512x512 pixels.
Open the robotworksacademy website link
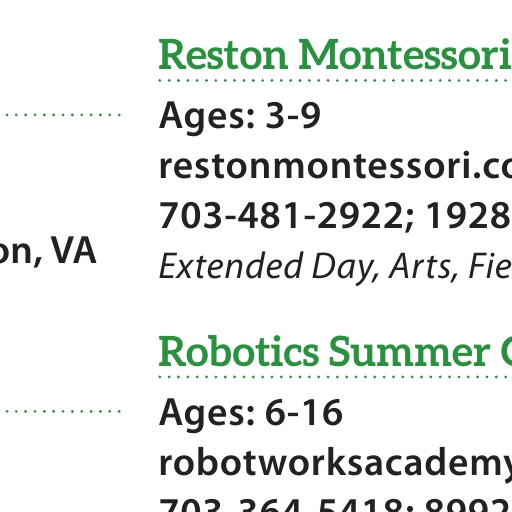click(335, 464)
